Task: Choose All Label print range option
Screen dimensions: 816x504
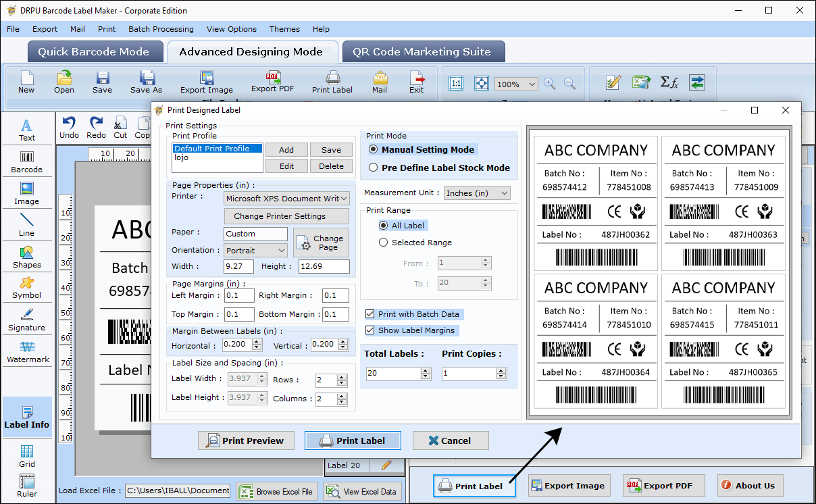Action: tap(384, 226)
